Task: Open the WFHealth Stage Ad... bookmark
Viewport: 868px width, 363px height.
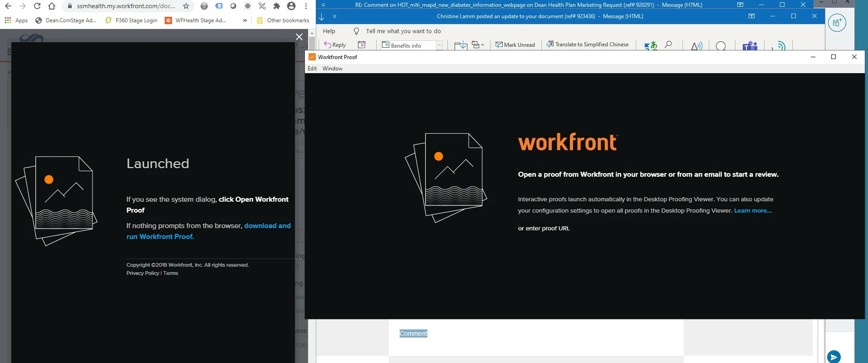Action: tap(196, 20)
